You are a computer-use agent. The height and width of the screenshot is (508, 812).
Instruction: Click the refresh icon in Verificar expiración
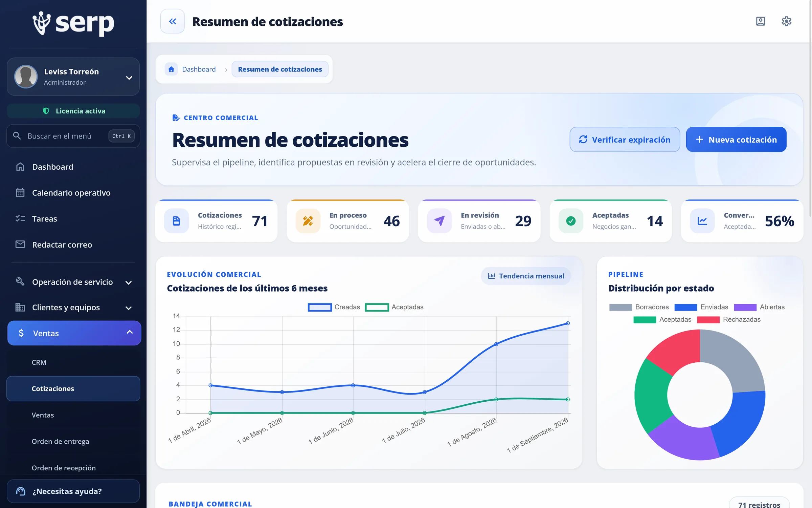point(583,140)
